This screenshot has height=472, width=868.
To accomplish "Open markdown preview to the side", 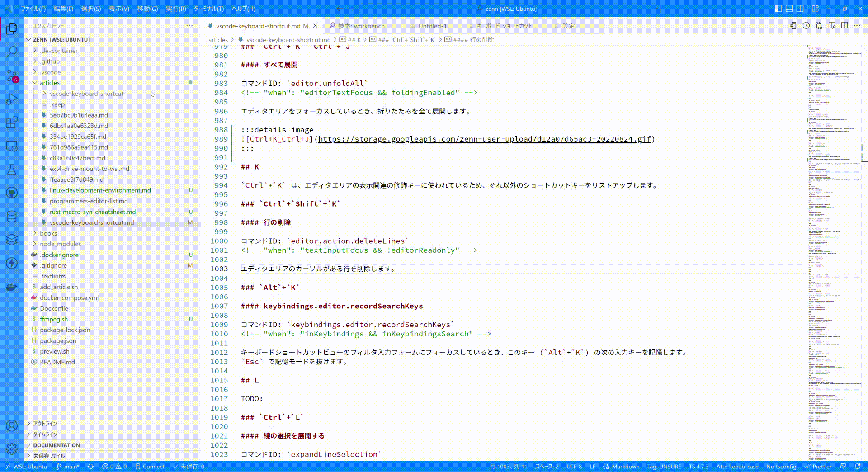I will (x=832, y=26).
